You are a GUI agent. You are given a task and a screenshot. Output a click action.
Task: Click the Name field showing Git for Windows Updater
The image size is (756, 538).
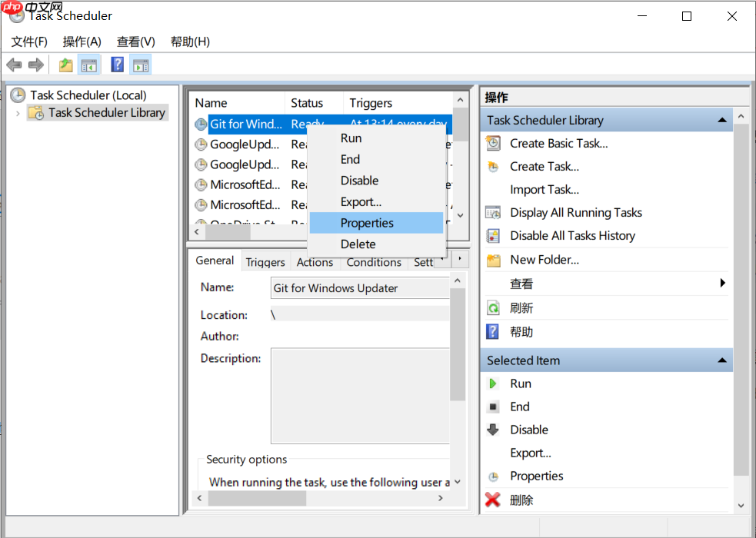360,288
